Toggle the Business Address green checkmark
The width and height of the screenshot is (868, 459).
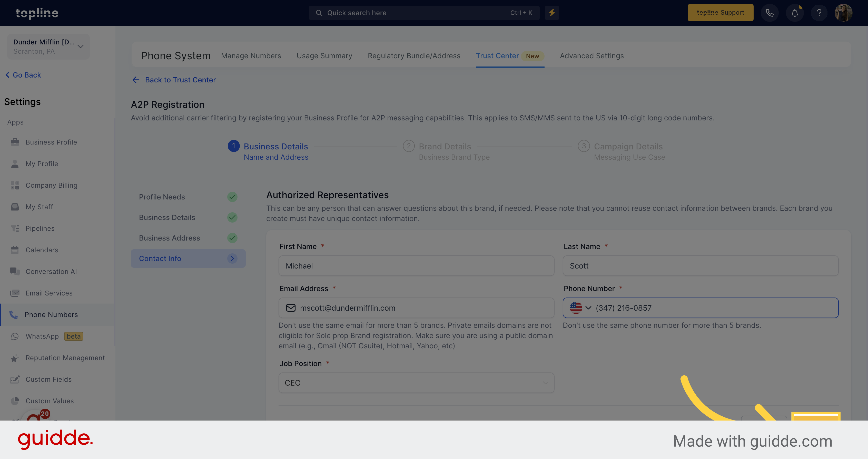232,238
